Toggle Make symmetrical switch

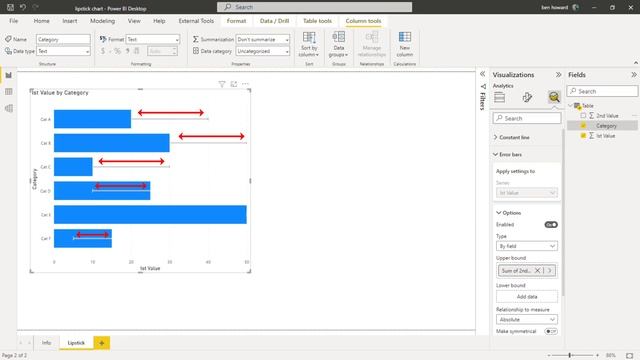(x=551, y=331)
